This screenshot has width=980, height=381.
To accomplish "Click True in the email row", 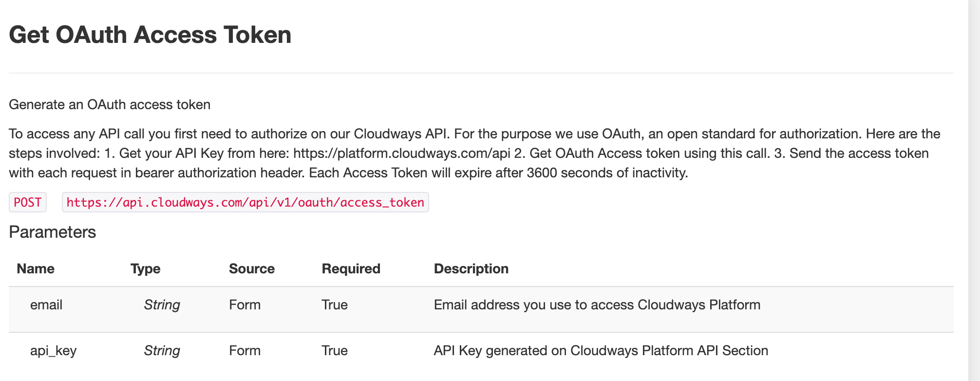I will [x=335, y=305].
